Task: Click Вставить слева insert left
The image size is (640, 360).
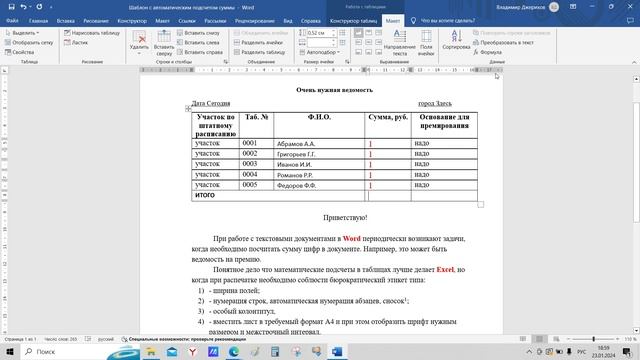Action: pyautogui.click(x=198, y=42)
